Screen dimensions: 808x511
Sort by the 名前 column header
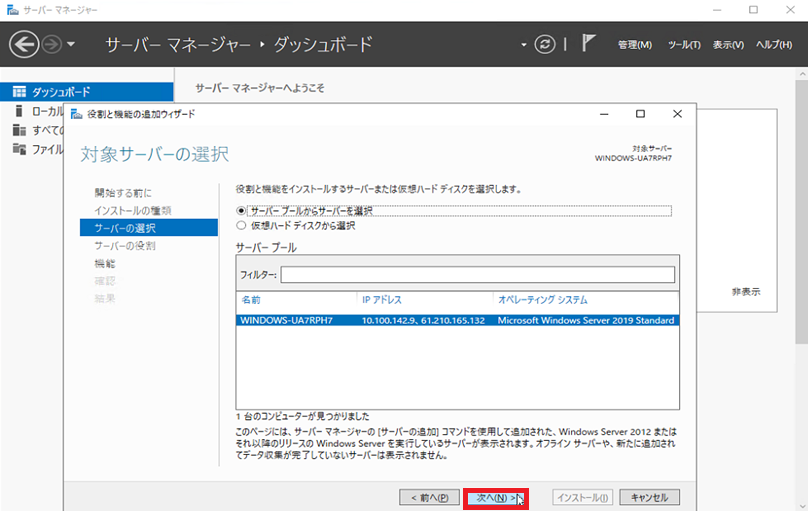[251, 300]
